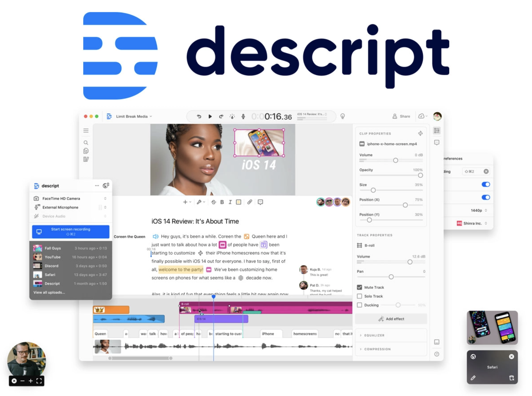Toggle the Solo Track checkbox

click(359, 296)
